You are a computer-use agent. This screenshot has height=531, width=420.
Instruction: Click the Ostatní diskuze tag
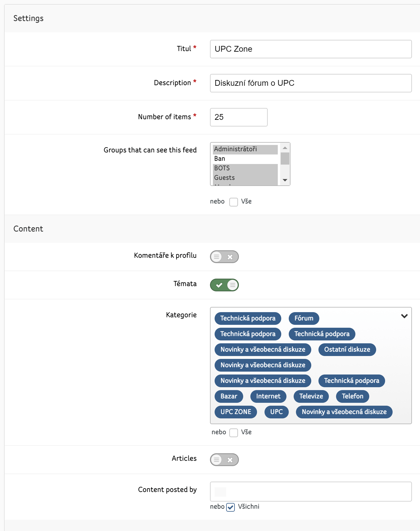[x=347, y=350]
